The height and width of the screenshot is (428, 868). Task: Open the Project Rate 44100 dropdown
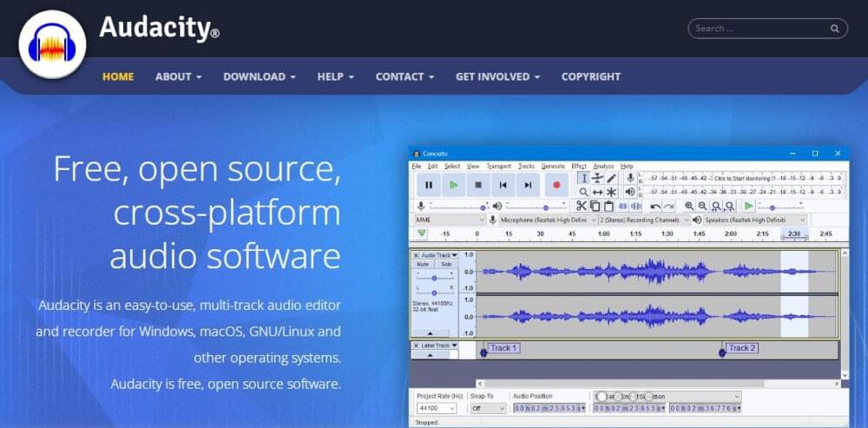(x=437, y=408)
